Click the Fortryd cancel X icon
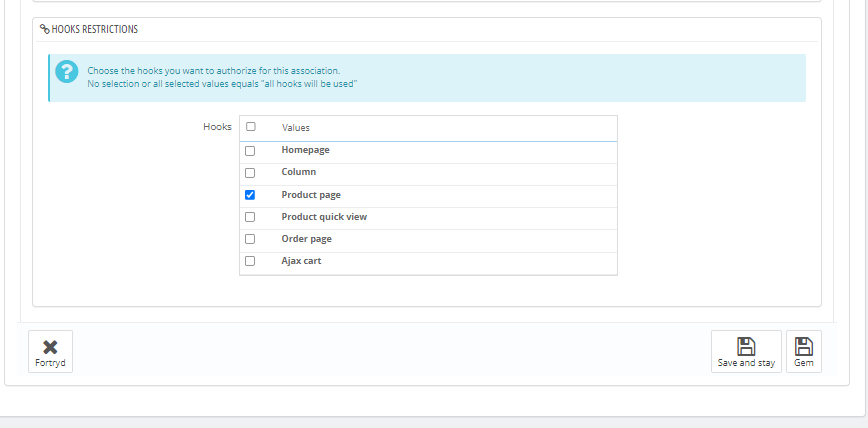This screenshot has width=868, height=428. (x=50, y=346)
